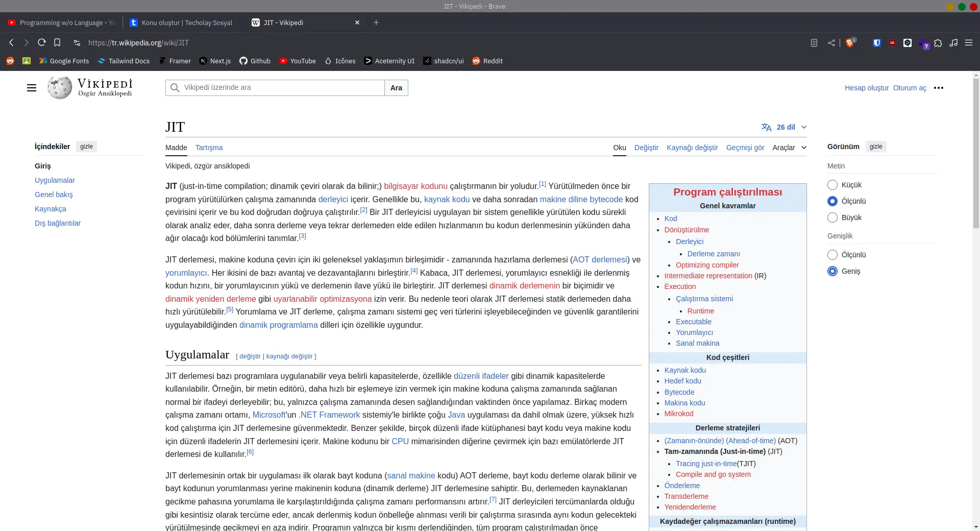Click the browser address bar URL
Image resolution: width=980 pixels, height=531 pixels.
pyautogui.click(x=138, y=43)
